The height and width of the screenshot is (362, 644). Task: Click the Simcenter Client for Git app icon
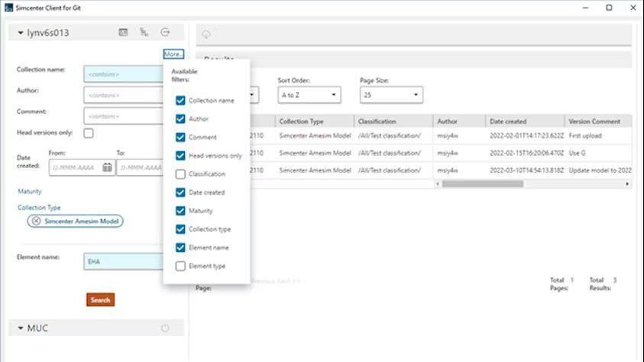[x=8, y=8]
